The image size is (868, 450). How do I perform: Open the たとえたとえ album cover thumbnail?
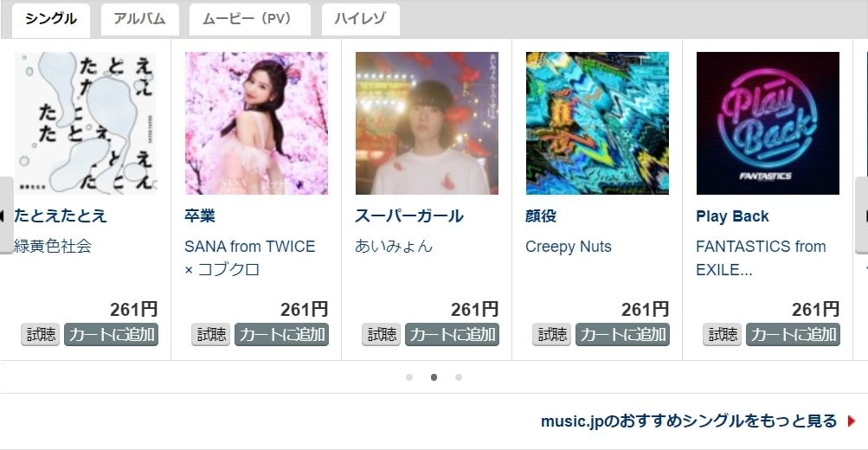point(86,124)
